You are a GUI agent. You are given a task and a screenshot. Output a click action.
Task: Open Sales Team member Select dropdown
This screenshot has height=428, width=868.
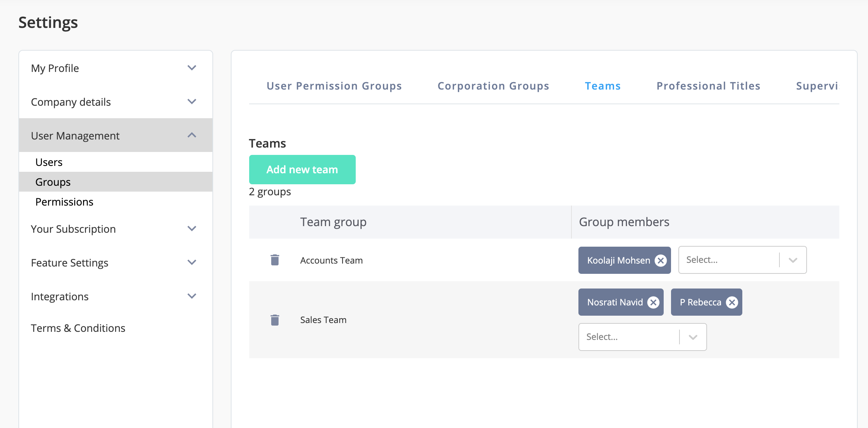[642, 337]
